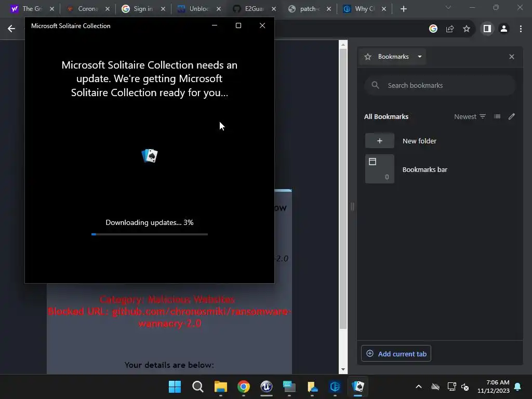Screen dimensions: 532x399
Task: Click the page scrollbar down arrow
Action: point(343,369)
